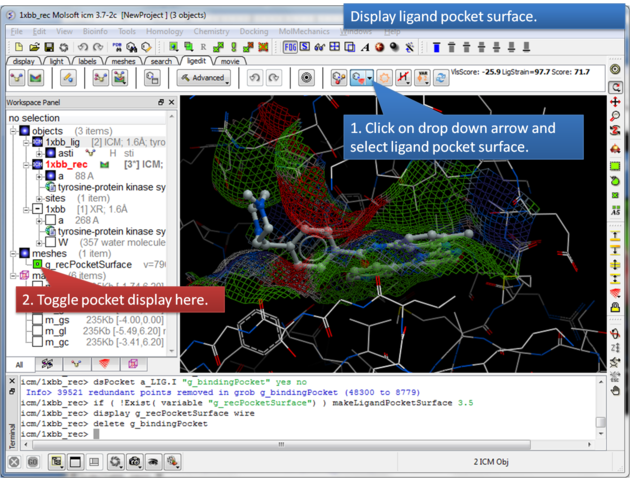Select the 1xbb_rec object in workspace
630x478 pixels.
pos(68,164)
